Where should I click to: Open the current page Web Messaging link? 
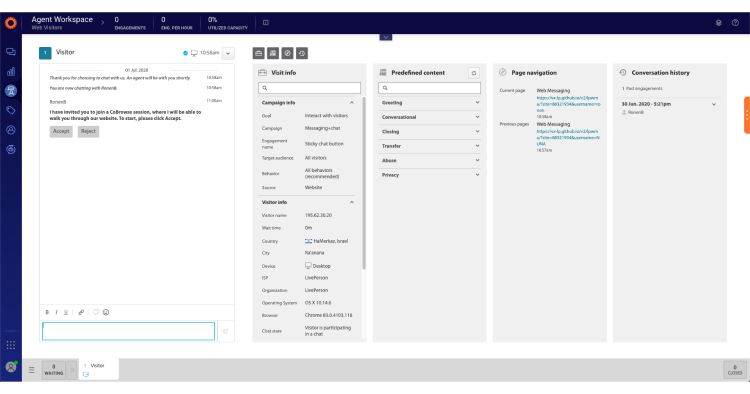click(567, 104)
